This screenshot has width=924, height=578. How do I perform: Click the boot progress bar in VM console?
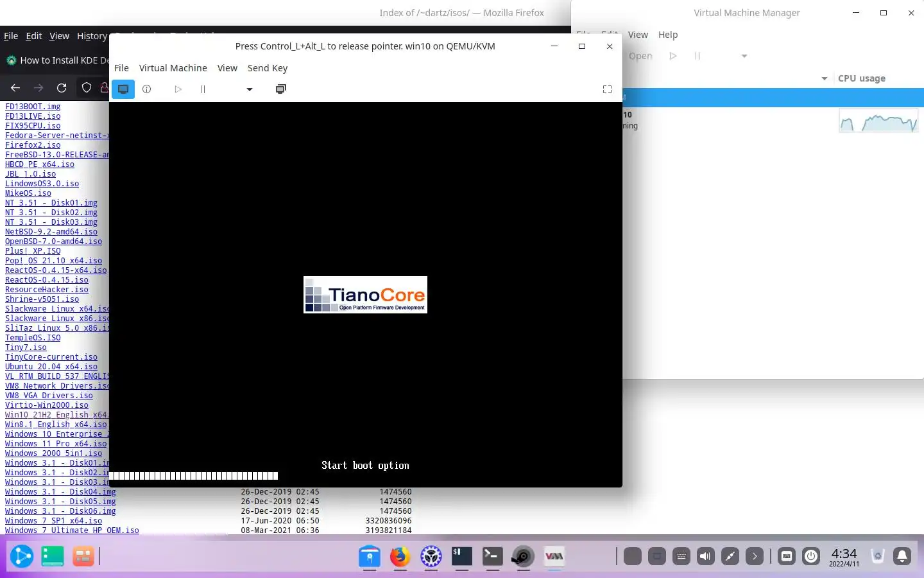[x=194, y=476]
